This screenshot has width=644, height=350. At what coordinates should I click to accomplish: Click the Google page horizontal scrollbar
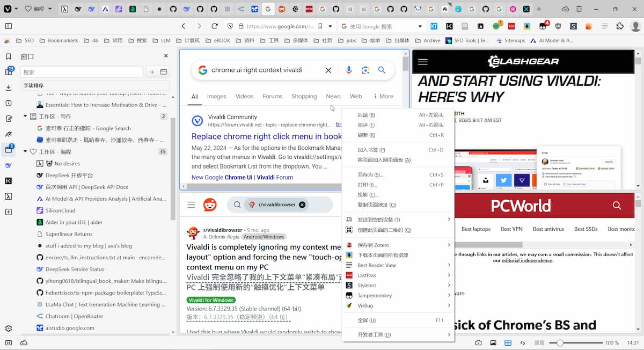tap(264, 186)
